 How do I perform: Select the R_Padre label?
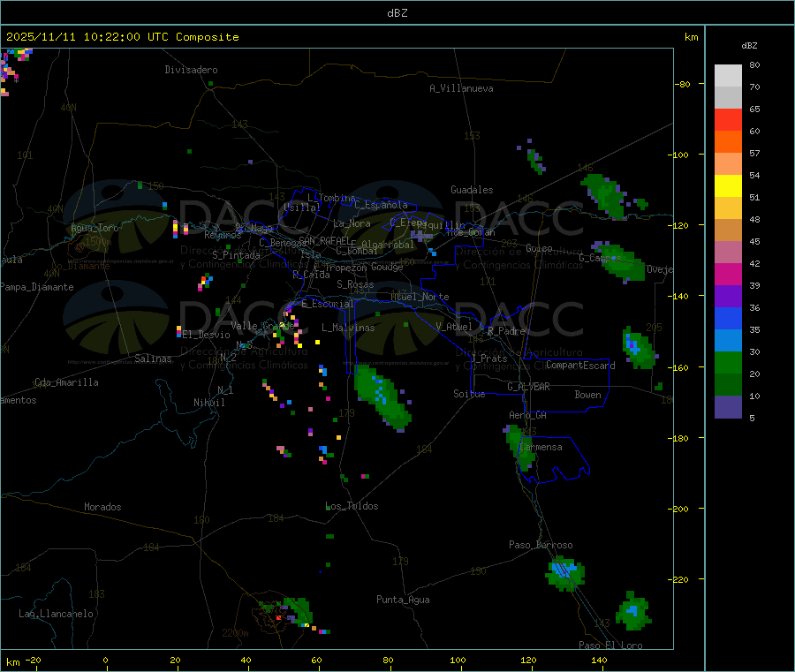pos(506,331)
